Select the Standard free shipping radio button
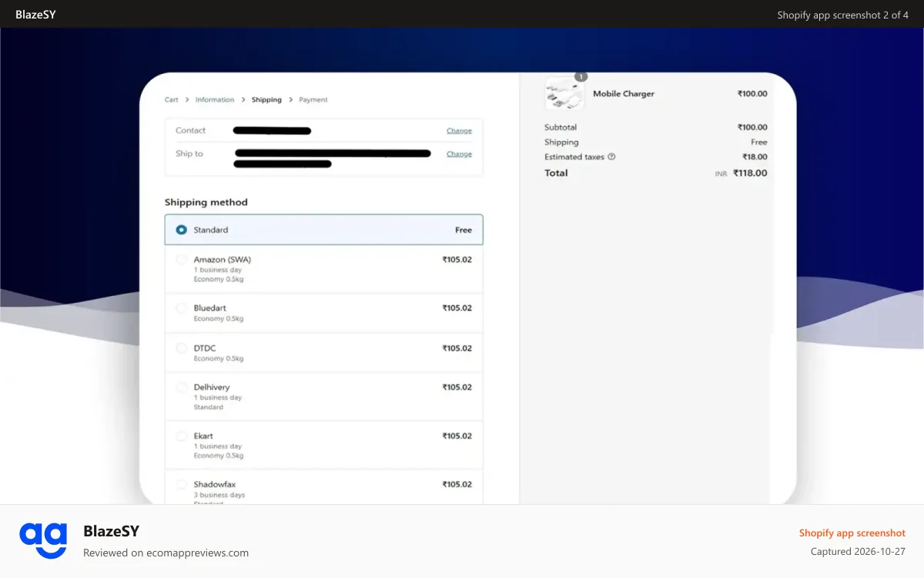The height and width of the screenshot is (578, 924). [182, 230]
